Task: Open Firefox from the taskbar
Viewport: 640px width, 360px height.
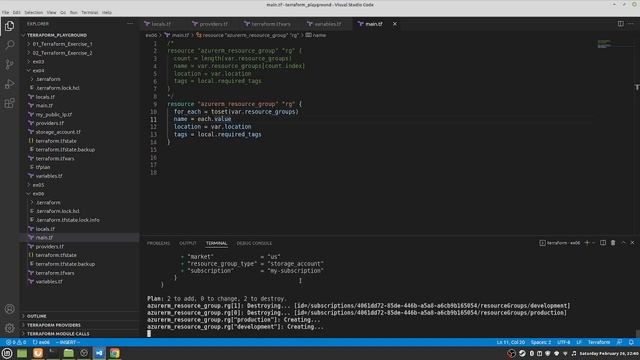Action: [x=38, y=353]
